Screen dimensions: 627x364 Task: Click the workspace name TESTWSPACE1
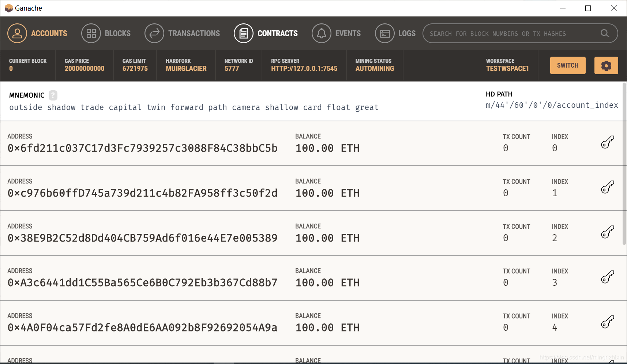click(x=507, y=69)
